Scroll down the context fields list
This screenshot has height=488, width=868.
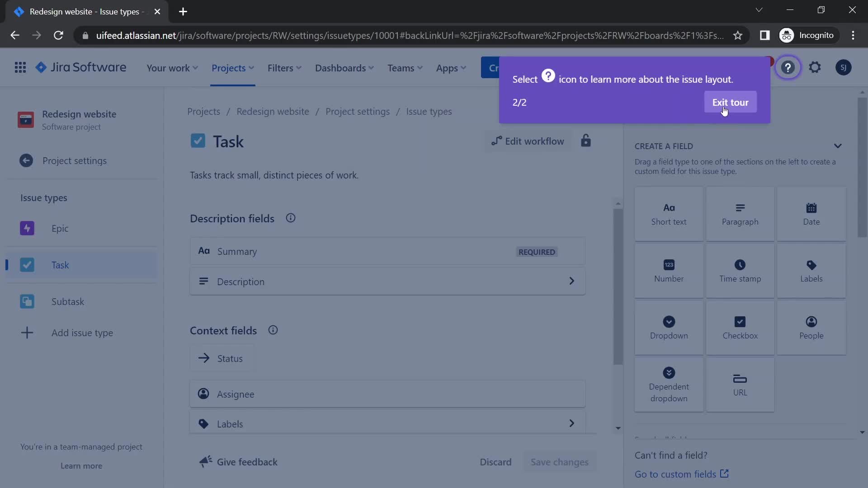pos(617,428)
